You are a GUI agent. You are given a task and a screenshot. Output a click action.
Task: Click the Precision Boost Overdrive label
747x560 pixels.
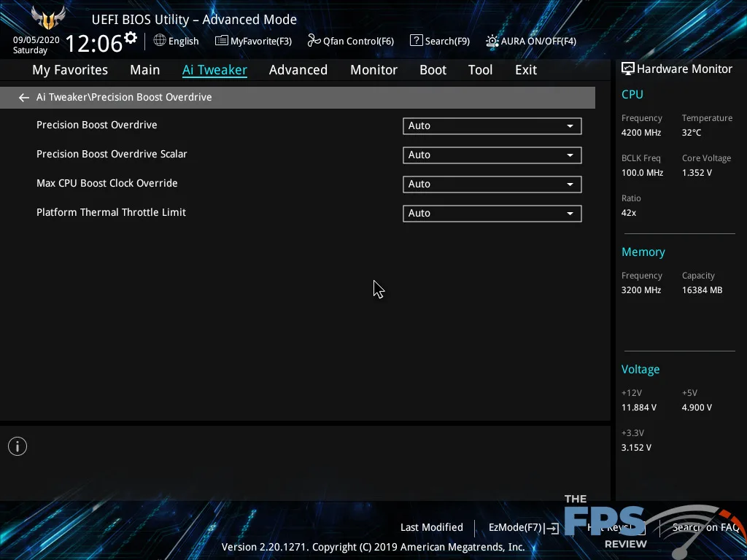(x=97, y=125)
